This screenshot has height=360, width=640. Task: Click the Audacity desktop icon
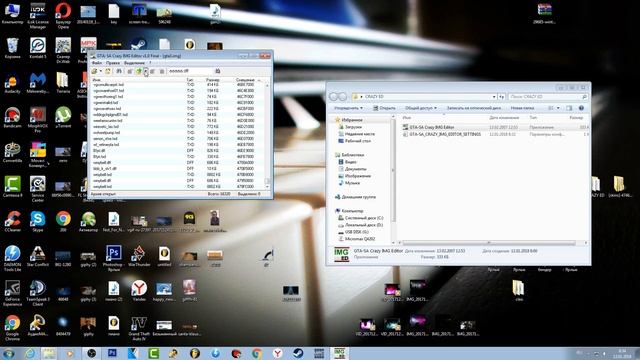coord(12,83)
